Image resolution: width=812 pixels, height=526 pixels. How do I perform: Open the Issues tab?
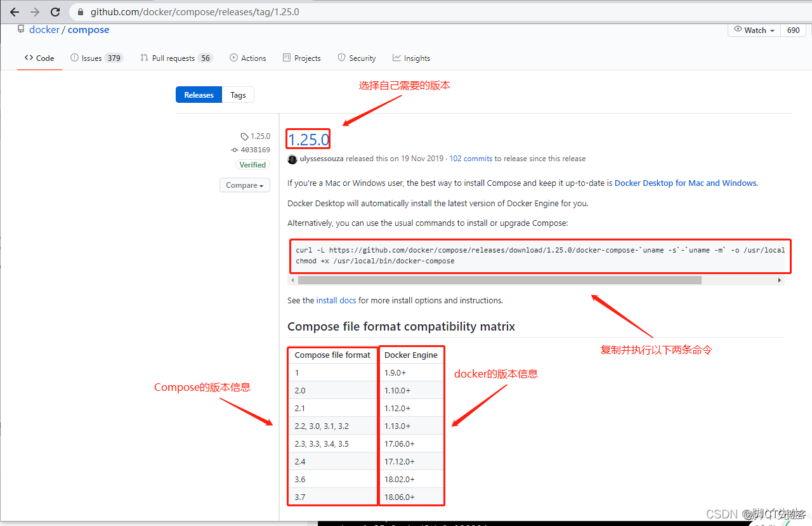pyautogui.click(x=96, y=58)
